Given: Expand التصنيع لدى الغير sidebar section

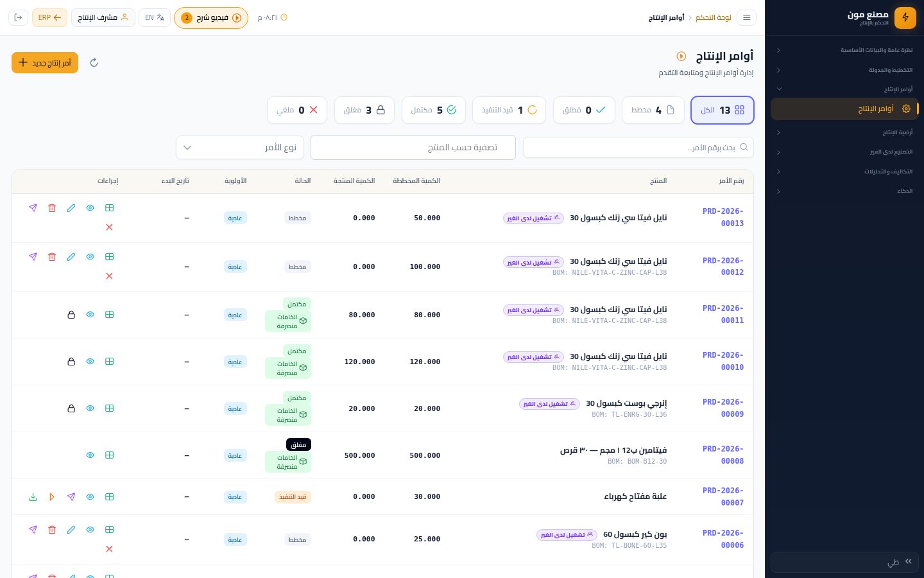Looking at the screenshot, I should (x=844, y=152).
